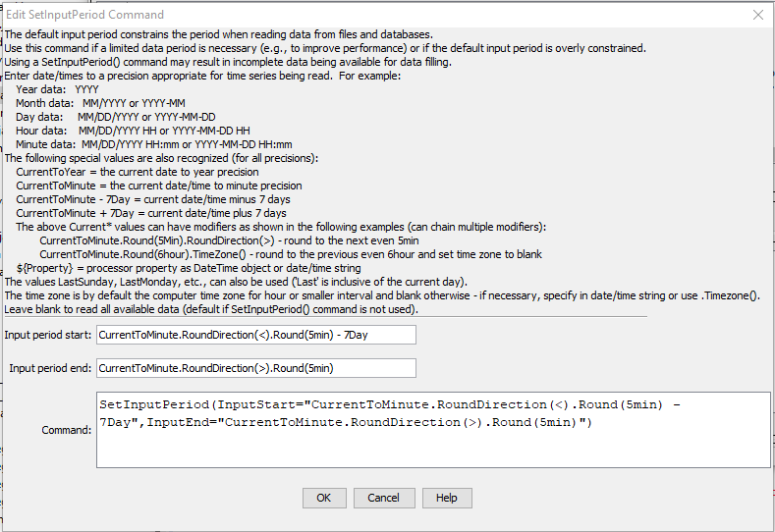The width and height of the screenshot is (775, 532).
Task: Click the Input period start text field
Action: 255,335
